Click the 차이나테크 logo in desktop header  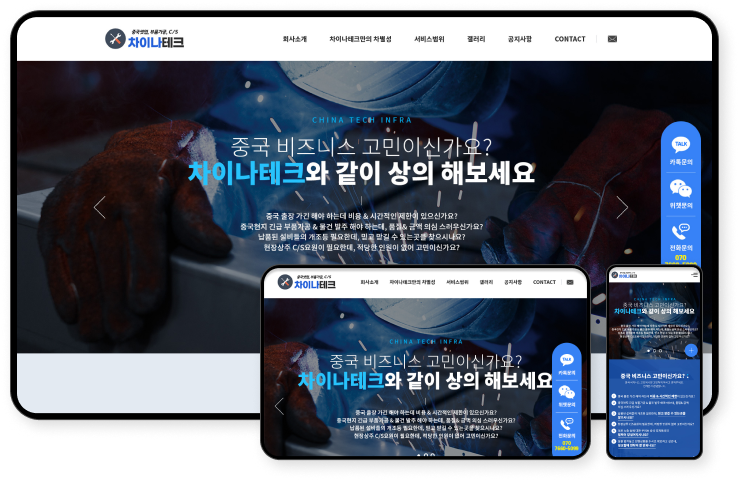(x=144, y=39)
